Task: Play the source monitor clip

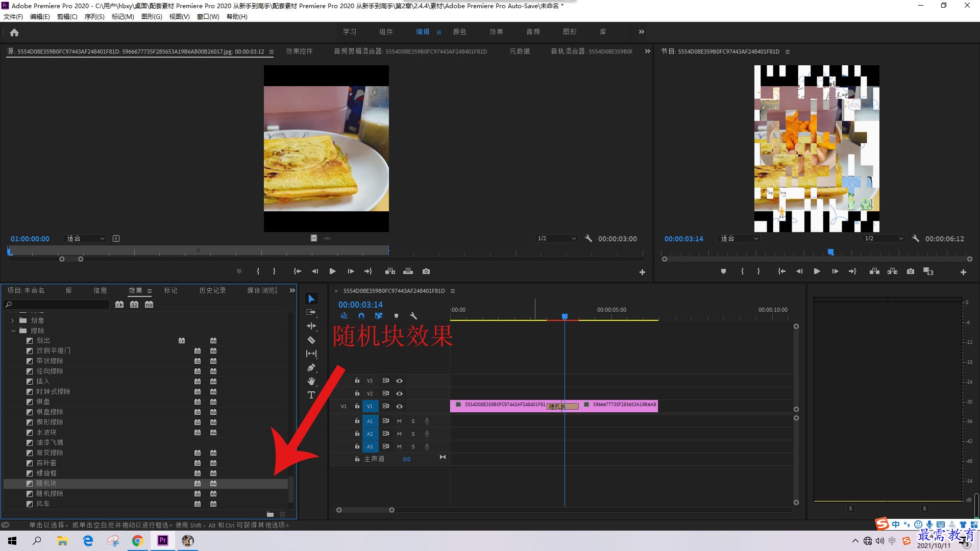Action: pos(333,271)
